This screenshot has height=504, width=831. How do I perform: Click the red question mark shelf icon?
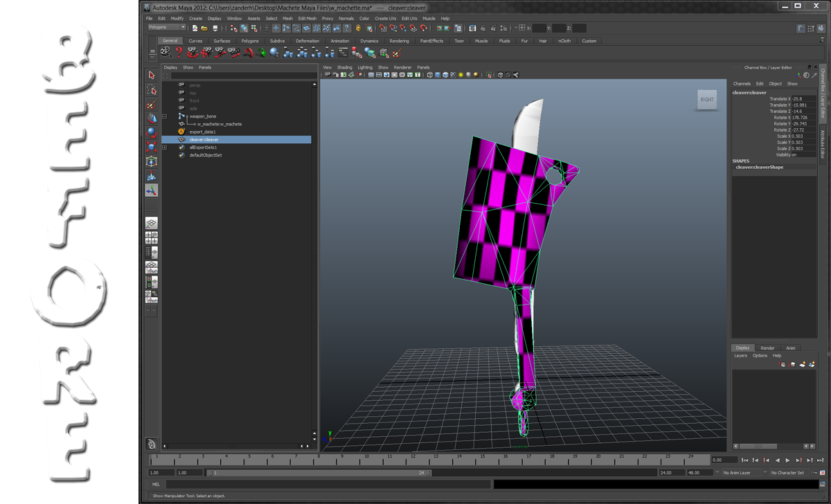(179, 52)
